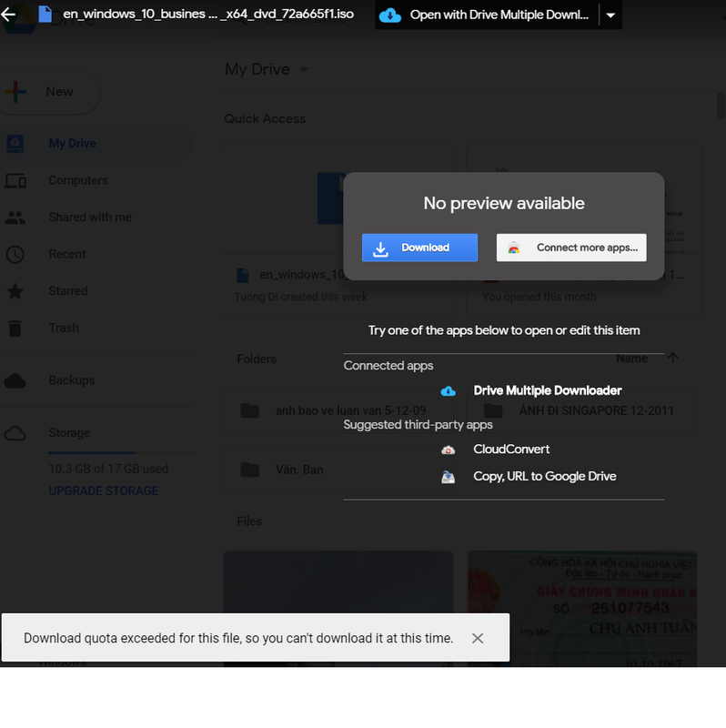
Task: Click the Quick Access heading
Action: click(265, 119)
